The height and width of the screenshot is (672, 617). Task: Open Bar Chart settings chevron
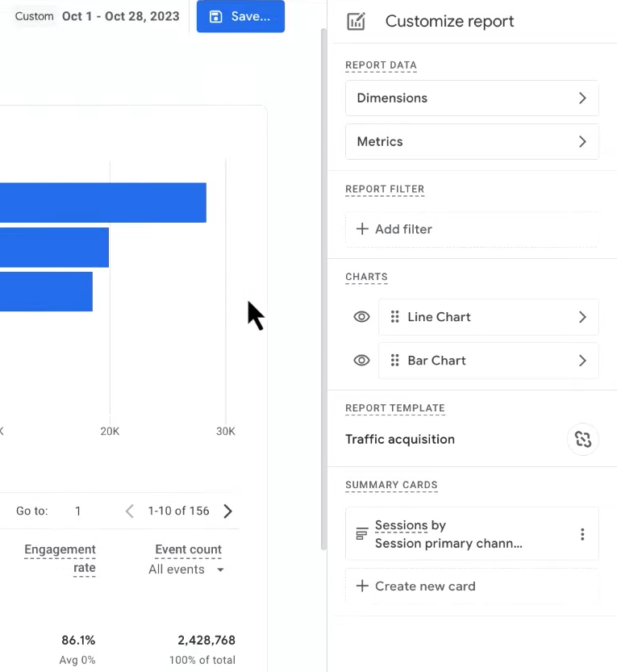point(582,361)
